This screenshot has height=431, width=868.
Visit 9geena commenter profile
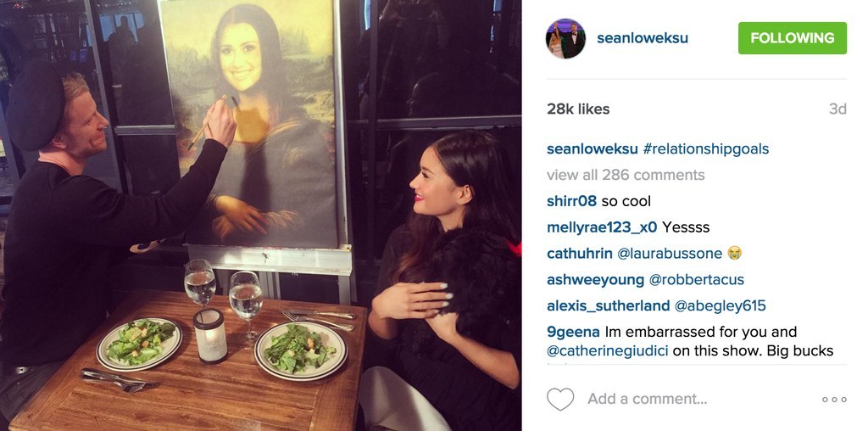pyautogui.click(x=573, y=332)
